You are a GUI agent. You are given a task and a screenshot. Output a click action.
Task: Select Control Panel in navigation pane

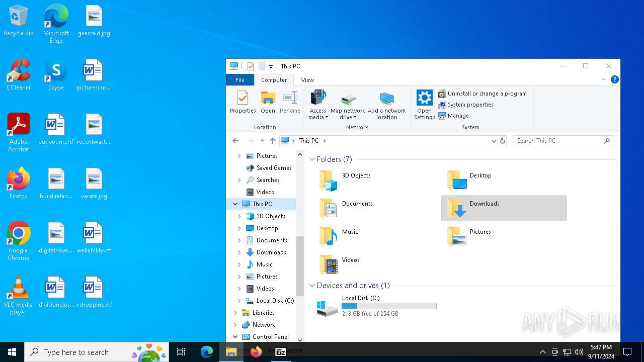265,337
